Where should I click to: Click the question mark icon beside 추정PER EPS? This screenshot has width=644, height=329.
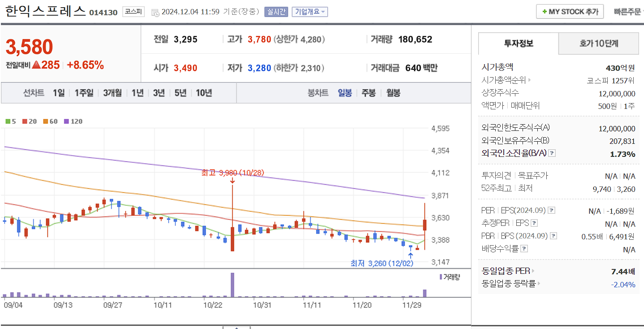click(x=534, y=223)
